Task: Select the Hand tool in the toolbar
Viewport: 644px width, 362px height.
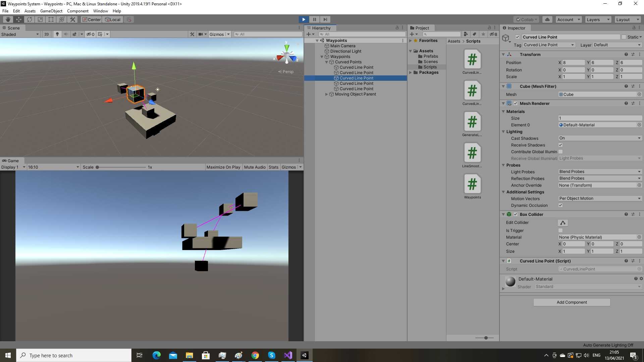Action: pyautogui.click(x=8, y=19)
